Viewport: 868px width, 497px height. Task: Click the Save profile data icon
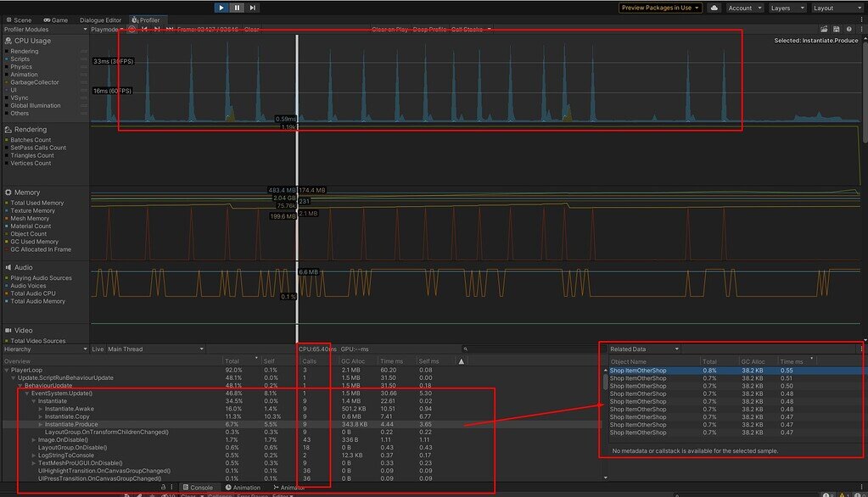836,28
